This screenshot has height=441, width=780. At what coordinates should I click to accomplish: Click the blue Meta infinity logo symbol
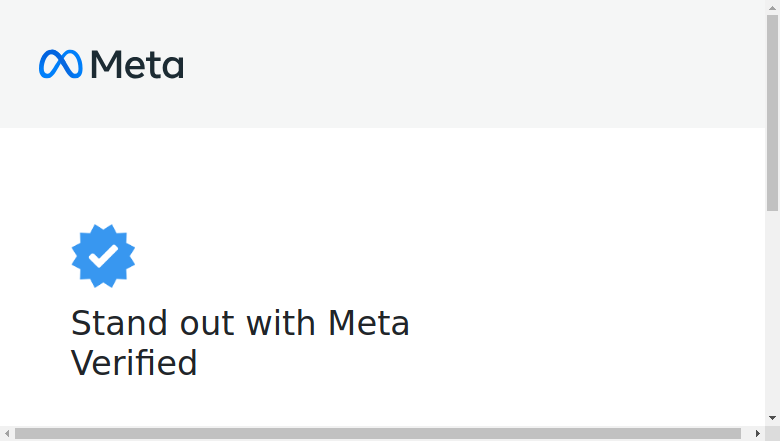click(61, 64)
